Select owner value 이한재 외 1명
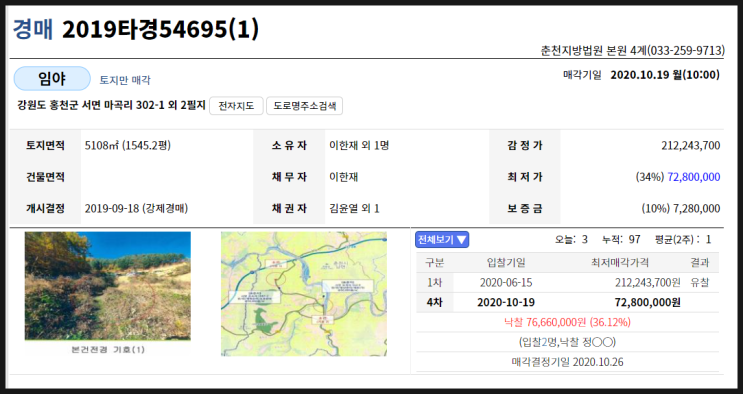 click(x=359, y=145)
